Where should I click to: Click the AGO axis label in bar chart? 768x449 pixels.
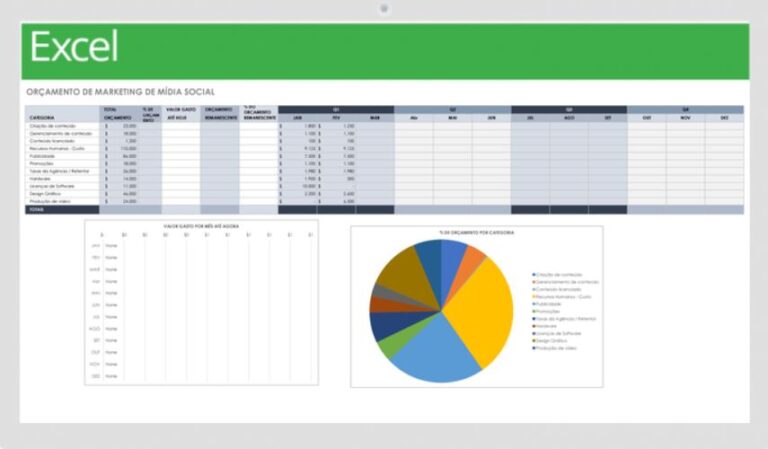pyautogui.click(x=95, y=329)
